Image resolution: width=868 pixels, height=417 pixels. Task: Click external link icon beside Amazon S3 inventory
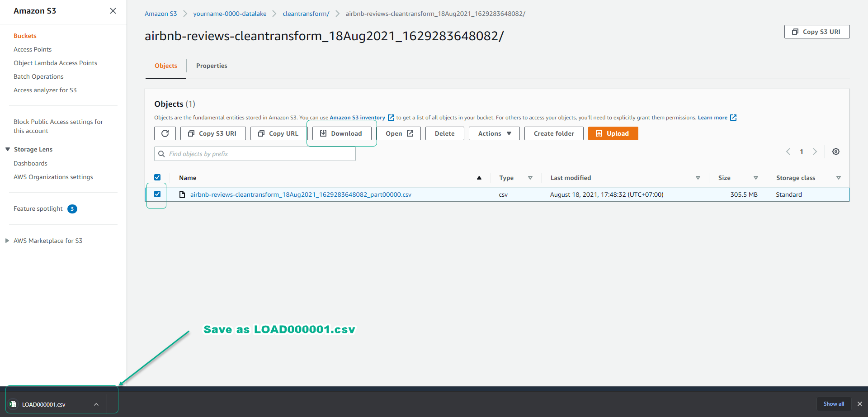tap(391, 118)
